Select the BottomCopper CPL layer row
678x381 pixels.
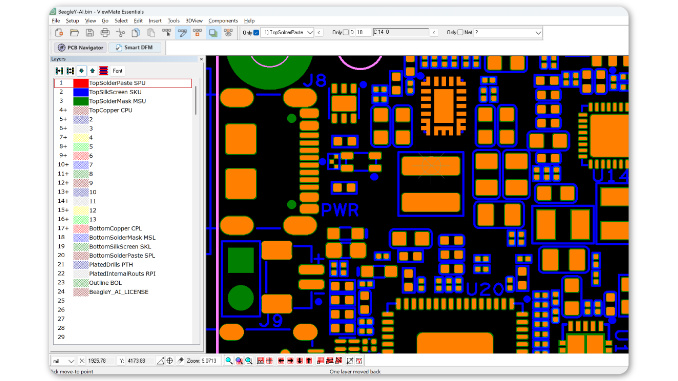click(123, 228)
